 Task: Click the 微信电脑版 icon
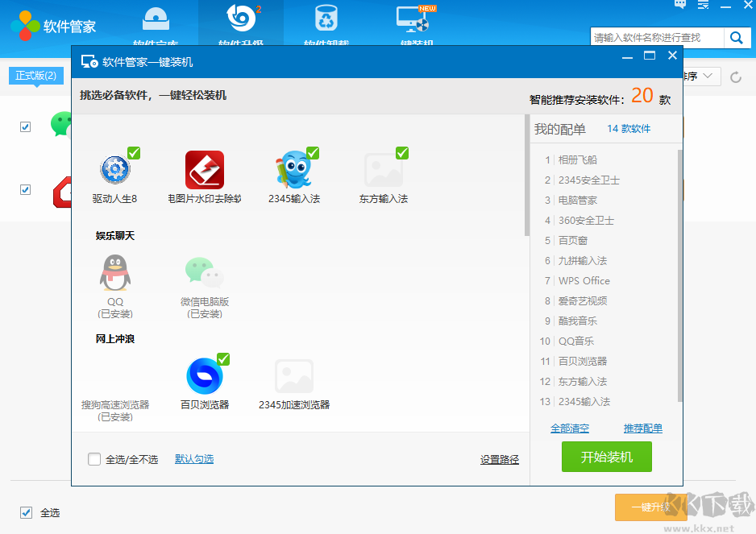[205, 273]
